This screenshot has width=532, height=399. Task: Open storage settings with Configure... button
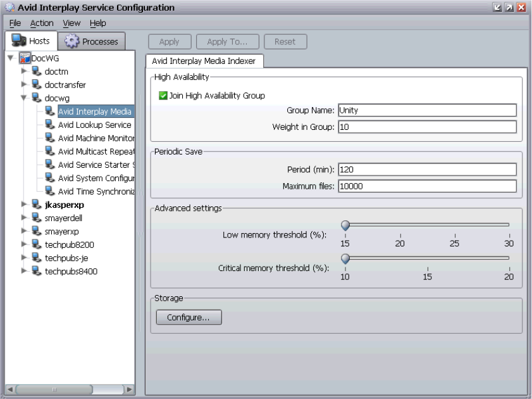189,317
